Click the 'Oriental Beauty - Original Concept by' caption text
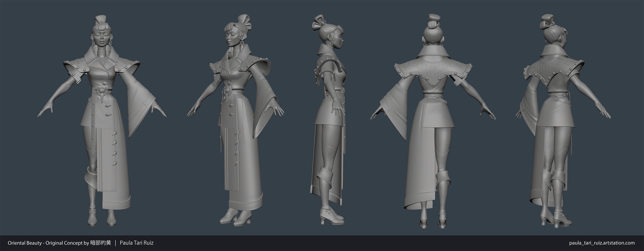The width and height of the screenshot is (644, 251). click(x=48, y=243)
